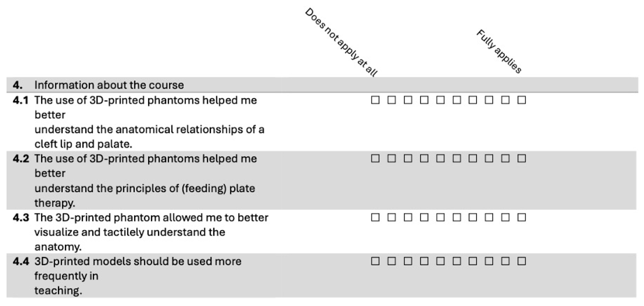
Task: Select the eighth box for question 4.3
Action: (x=489, y=217)
